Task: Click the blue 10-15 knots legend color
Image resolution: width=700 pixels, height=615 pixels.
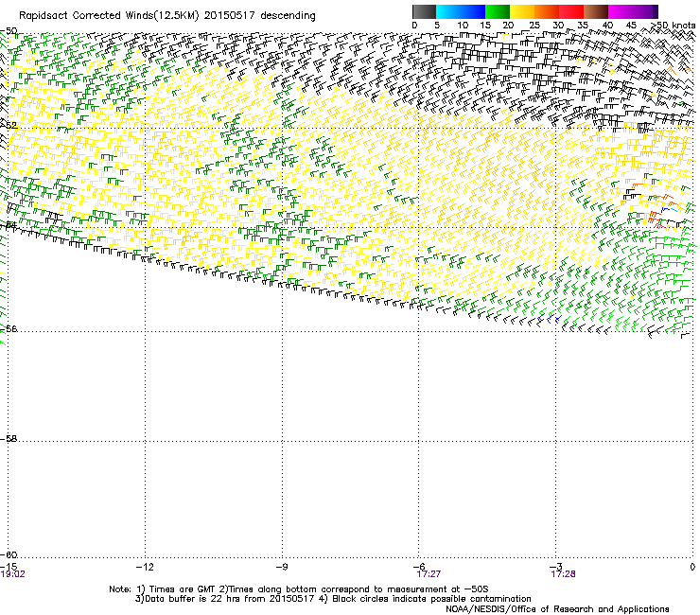Action: click(x=473, y=11)
